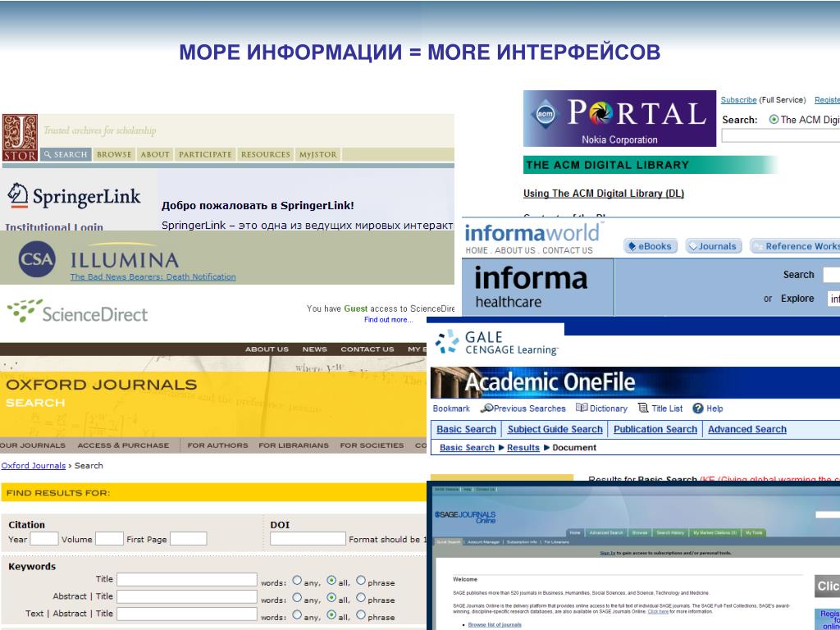This screenshot has width=840, height=630.
Task: Click News in the Oxford Journals top bar
Action: click(x=314, y=349)
